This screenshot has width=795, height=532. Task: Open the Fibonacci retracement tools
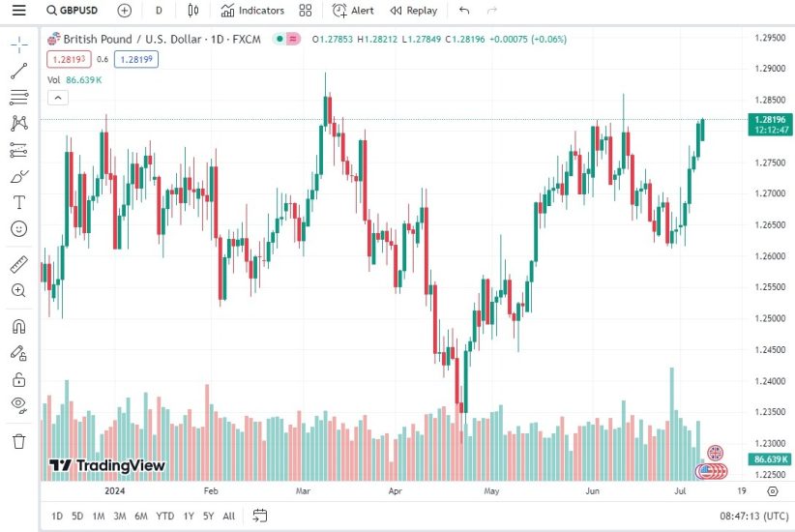point(18,97)
